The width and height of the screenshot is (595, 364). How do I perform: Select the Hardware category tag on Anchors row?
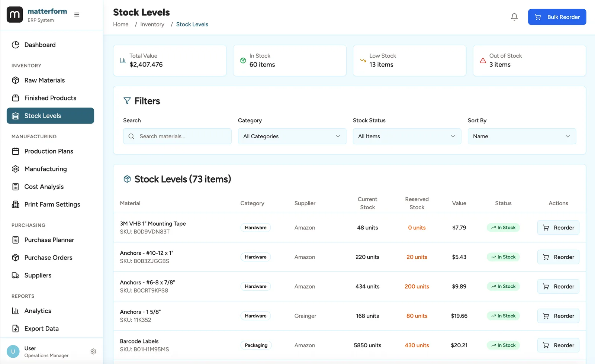[x=255, y=257]
